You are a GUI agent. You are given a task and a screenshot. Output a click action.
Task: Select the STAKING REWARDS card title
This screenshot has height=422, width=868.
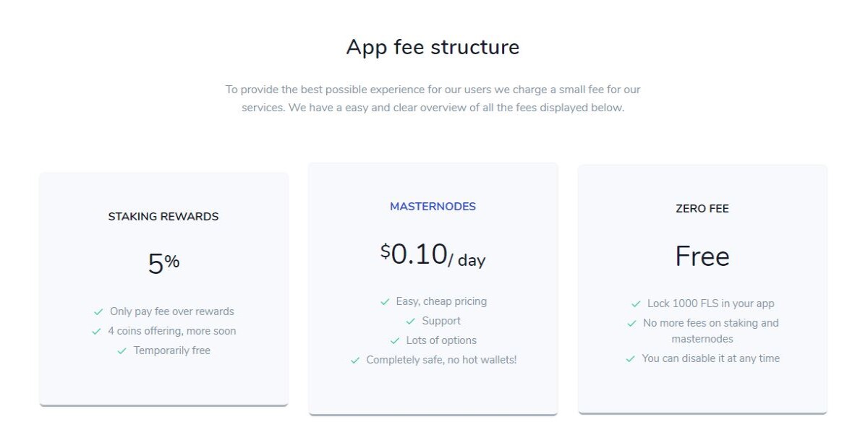[x=163, y=217]
